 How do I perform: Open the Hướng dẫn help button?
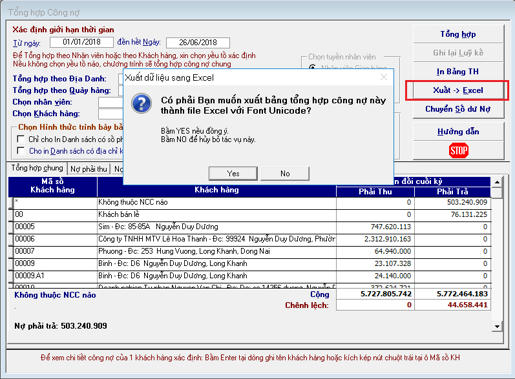[x=458, y=131]
